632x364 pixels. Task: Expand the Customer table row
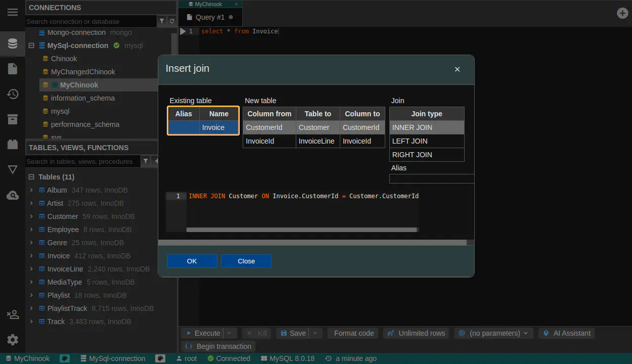[31, 216]
